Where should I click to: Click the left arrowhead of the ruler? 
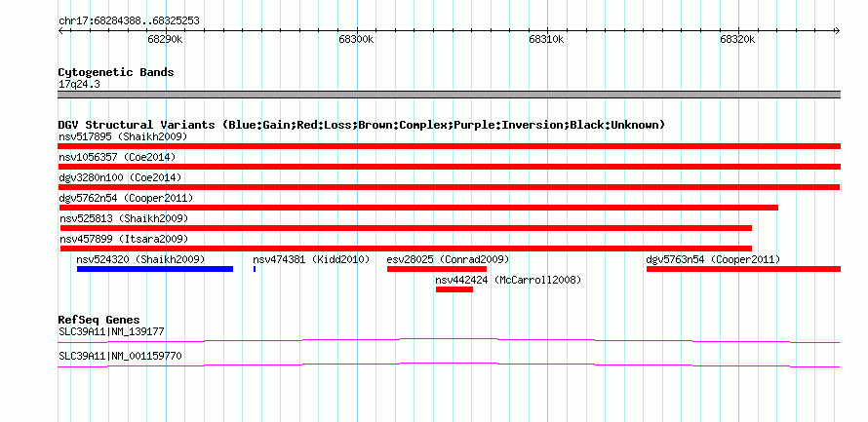(60, 30)
